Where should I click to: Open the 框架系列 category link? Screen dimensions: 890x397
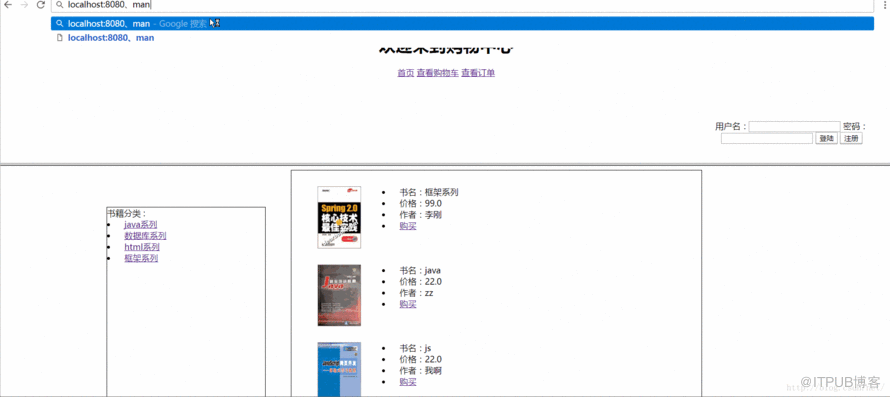tap(141, 258)
